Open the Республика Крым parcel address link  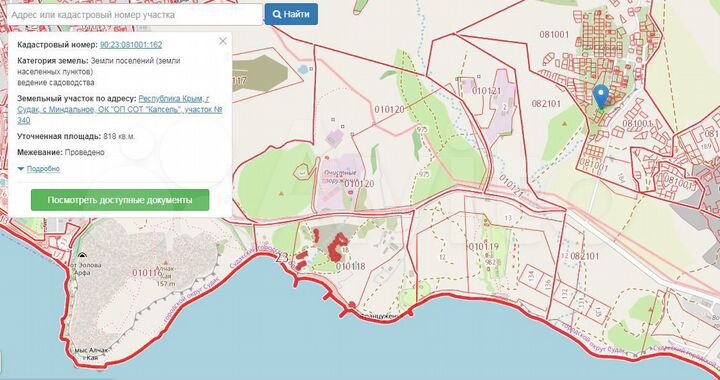click(x=121, y=110)
